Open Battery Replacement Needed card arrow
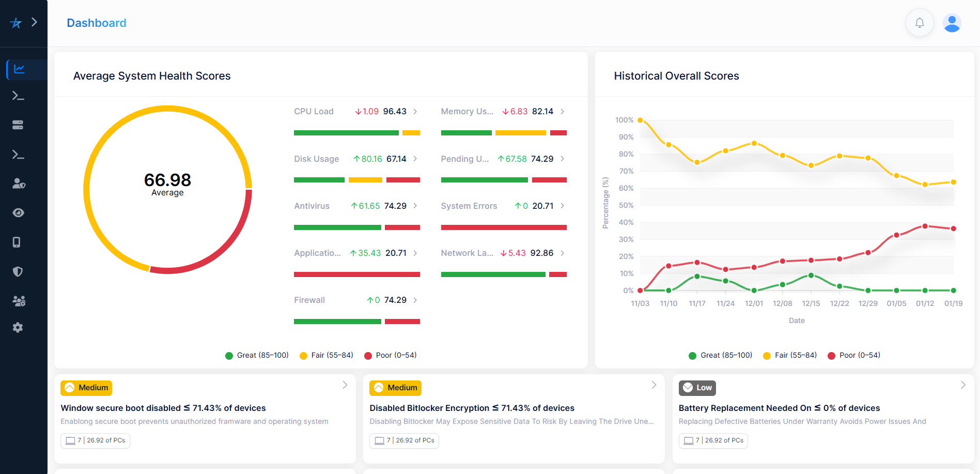The width and height of the screenshot is (980, 474). [963, 385]
